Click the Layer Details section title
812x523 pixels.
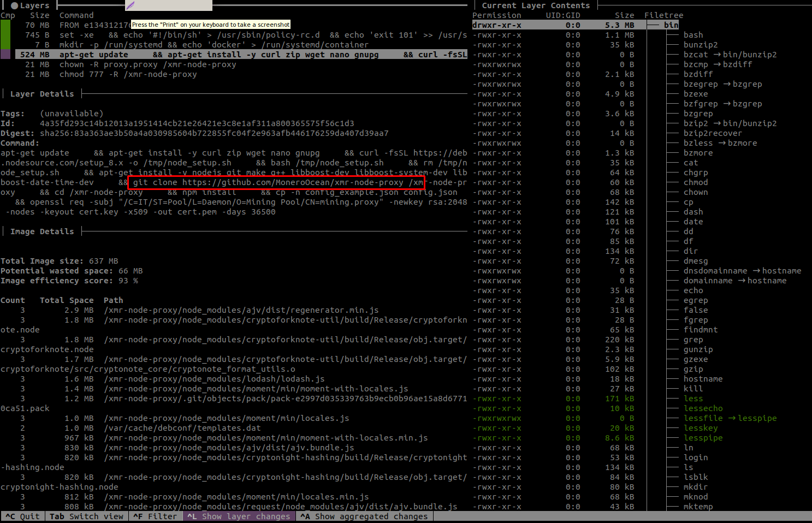[x=42, y=94]
